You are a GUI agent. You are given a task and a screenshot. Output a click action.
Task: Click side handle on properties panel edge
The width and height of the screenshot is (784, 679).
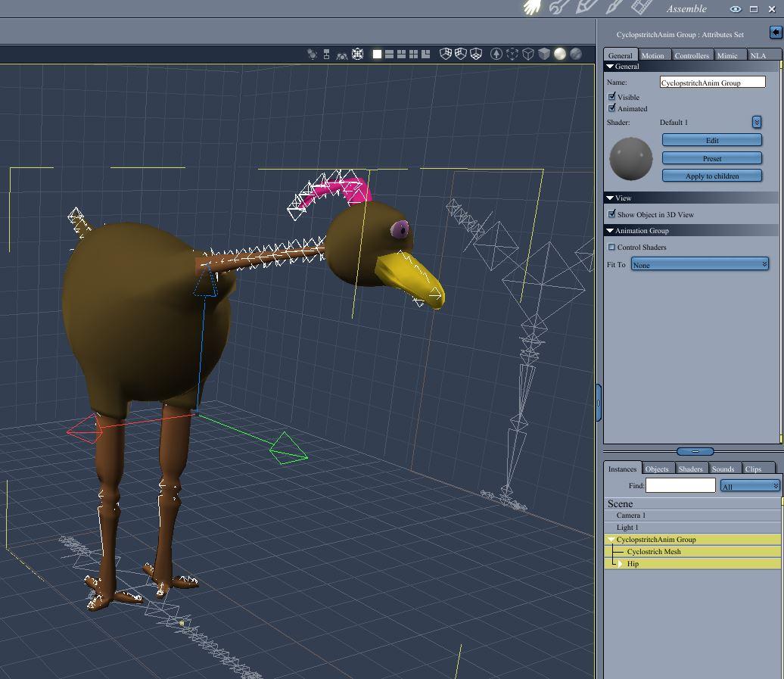(598, 403)
